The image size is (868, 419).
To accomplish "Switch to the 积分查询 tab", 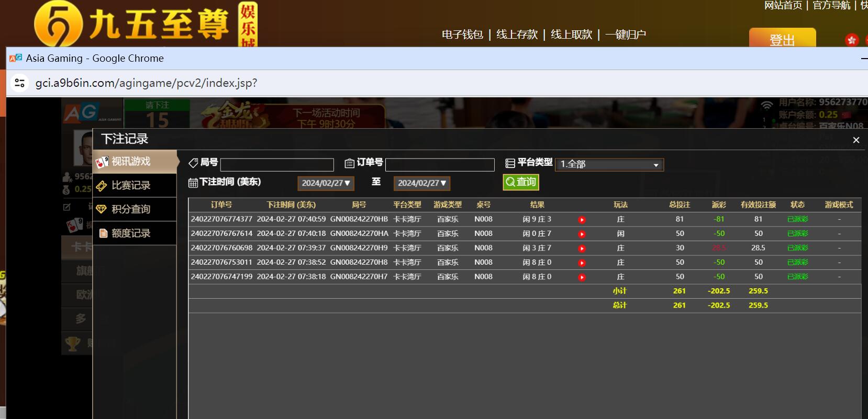I will click(135, 209).
